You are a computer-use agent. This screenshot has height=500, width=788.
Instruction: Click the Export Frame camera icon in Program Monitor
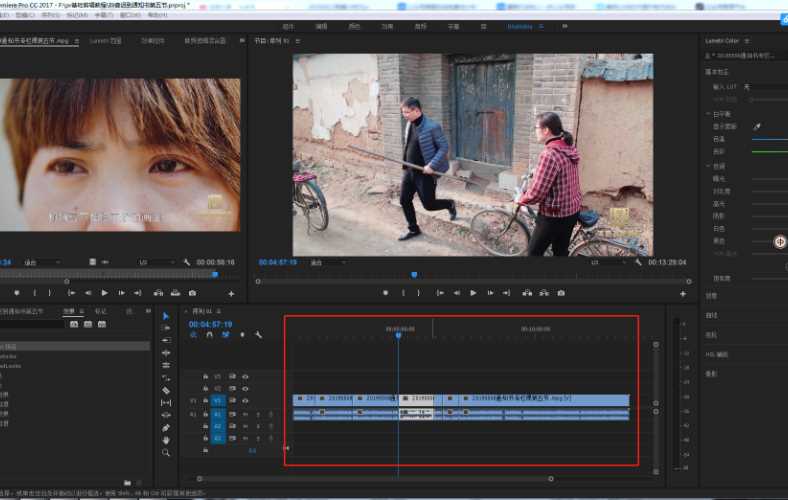(x=561, y=293)
